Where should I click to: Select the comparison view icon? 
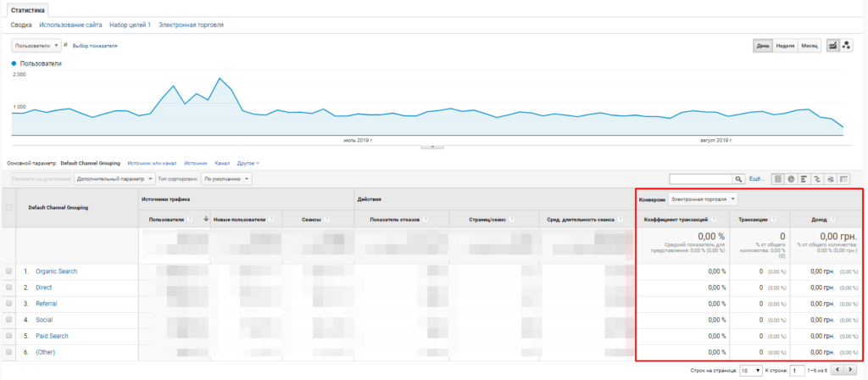pos(816,179)
